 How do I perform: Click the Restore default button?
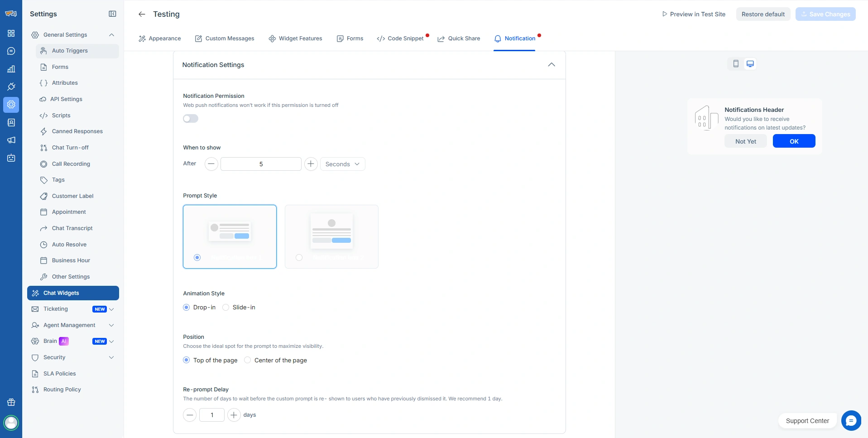(762, 14)
